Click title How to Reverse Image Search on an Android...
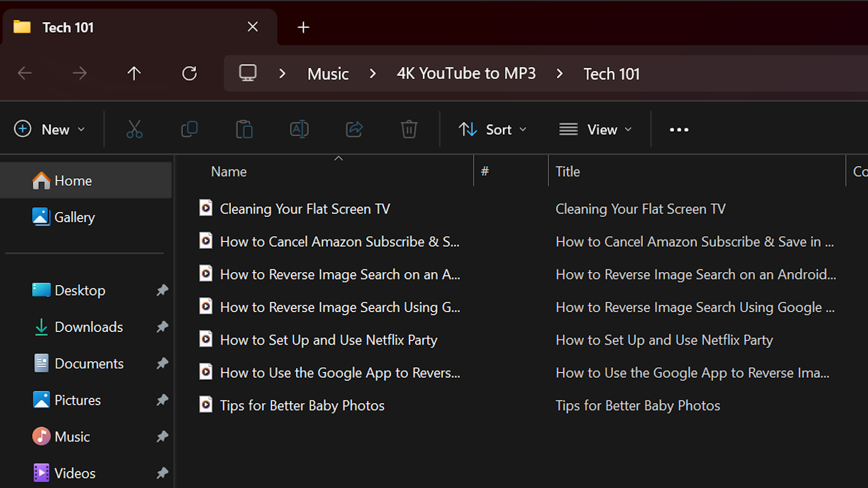 click(696, 274)
